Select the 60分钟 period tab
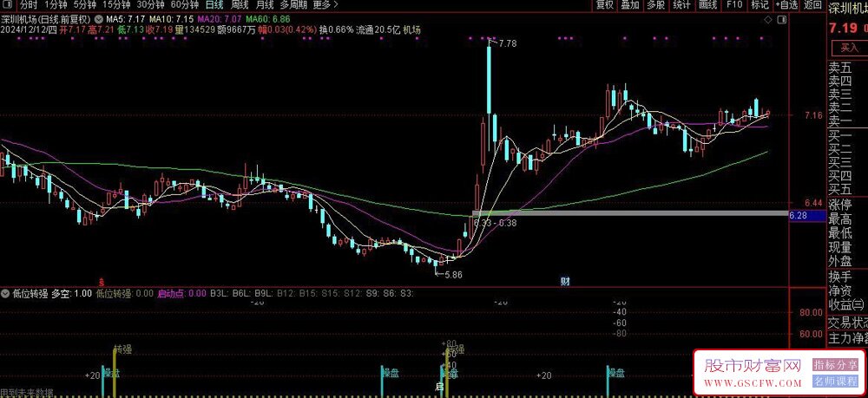Screen dimensions: 868x398 [x=184, y=5]
